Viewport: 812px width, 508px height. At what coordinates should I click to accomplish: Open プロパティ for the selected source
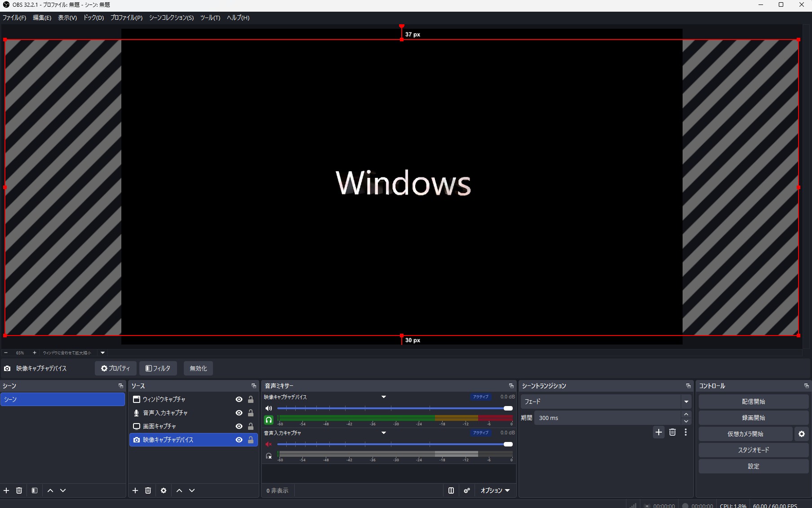(x=115, y=368)
